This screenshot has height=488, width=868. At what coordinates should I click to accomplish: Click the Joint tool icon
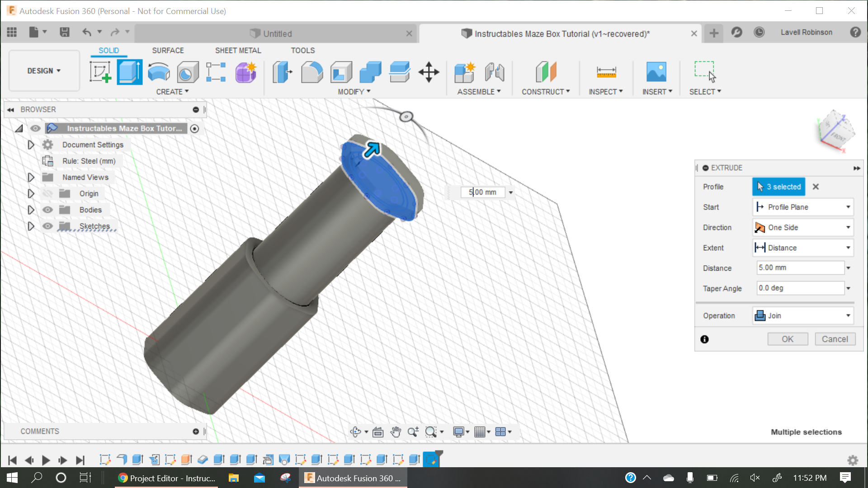495,72
